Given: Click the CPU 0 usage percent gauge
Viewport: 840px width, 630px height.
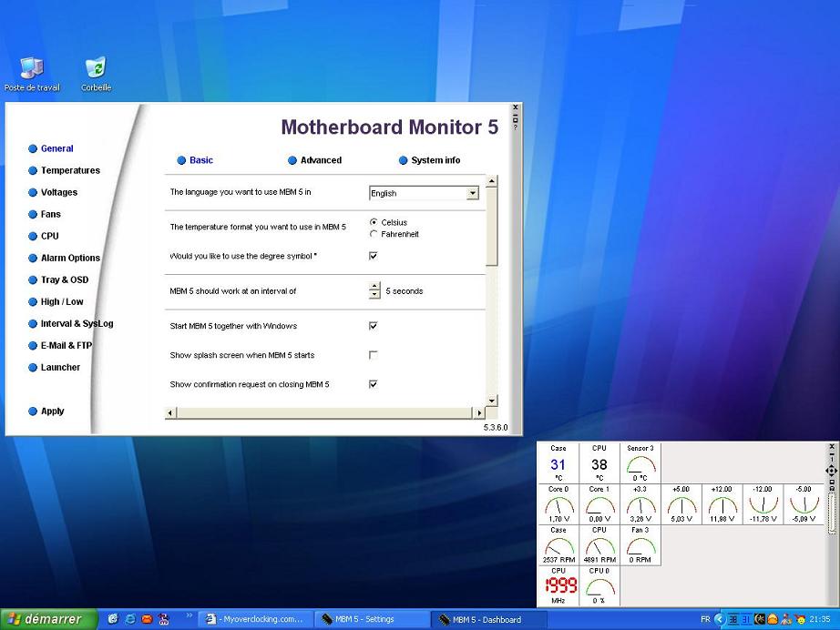Looking at the screenshot, I should pos(599,586).
